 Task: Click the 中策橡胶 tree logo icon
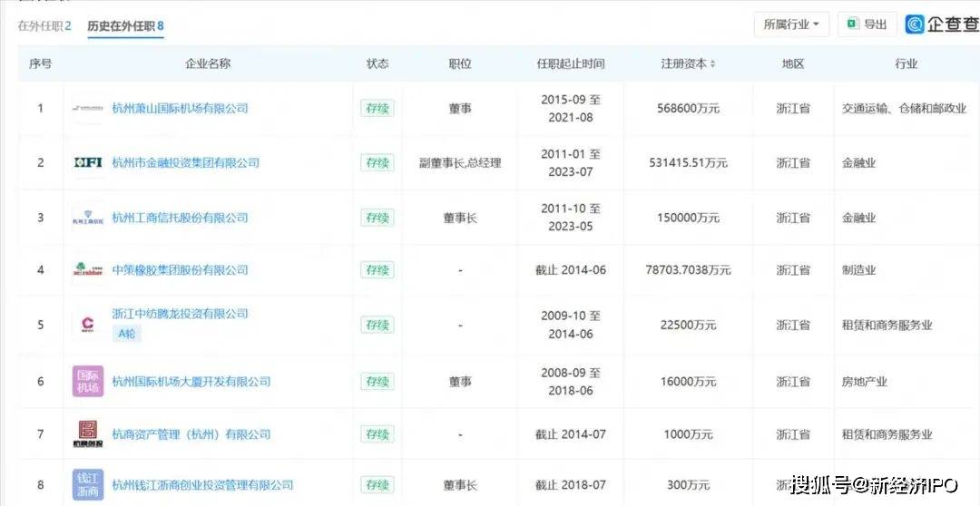(87, 270)
